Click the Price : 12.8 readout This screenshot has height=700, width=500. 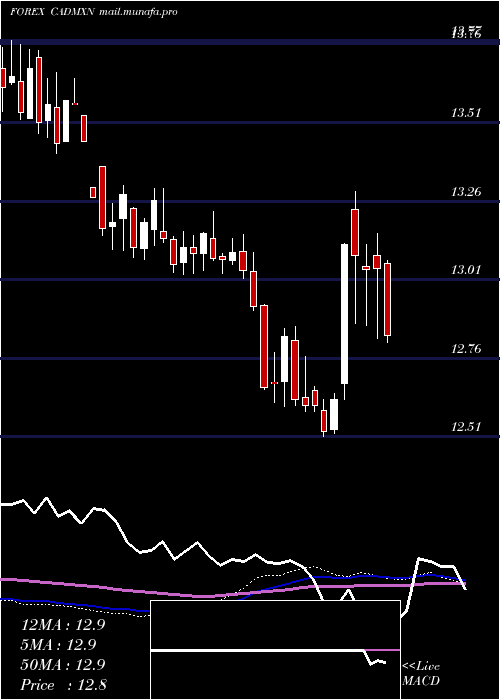62,685
